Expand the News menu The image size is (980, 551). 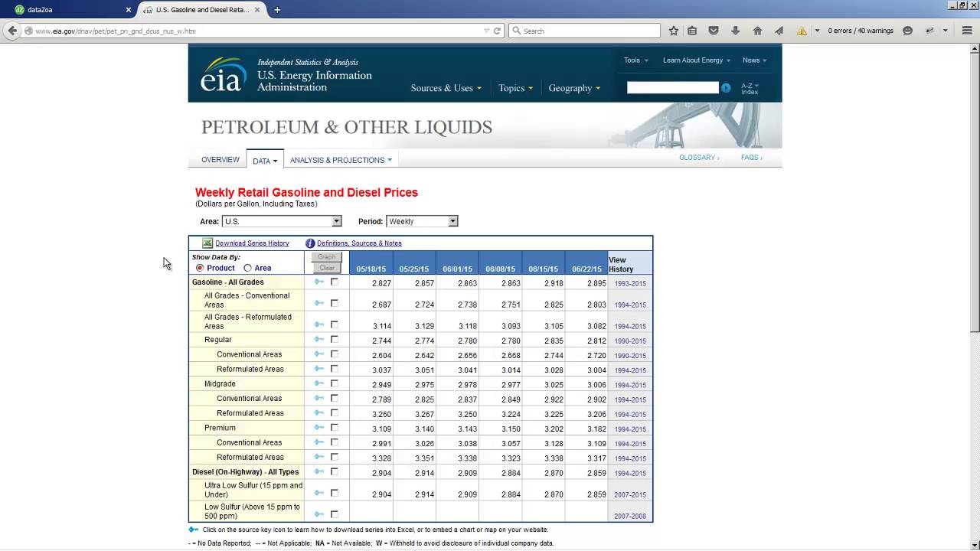coord(755,60)
